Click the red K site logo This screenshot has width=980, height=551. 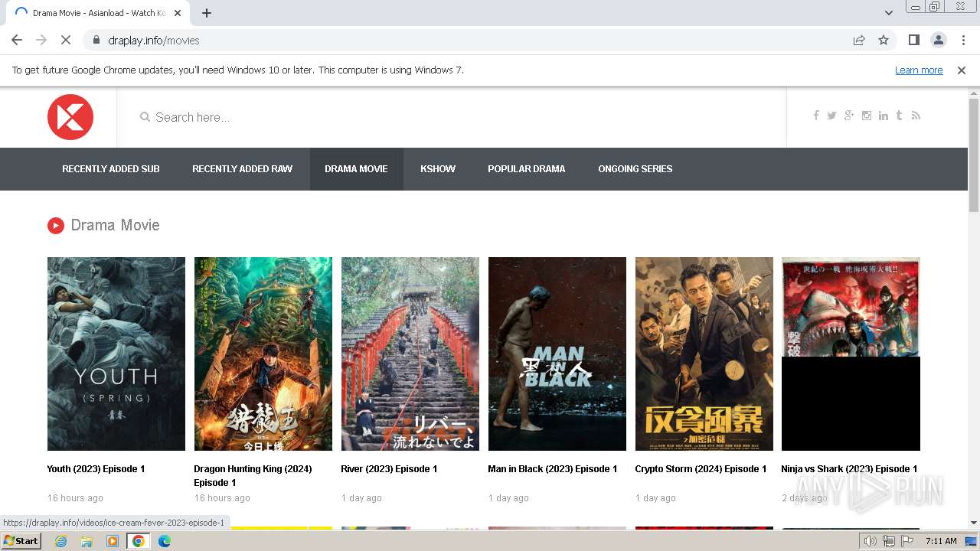[70, 117]
